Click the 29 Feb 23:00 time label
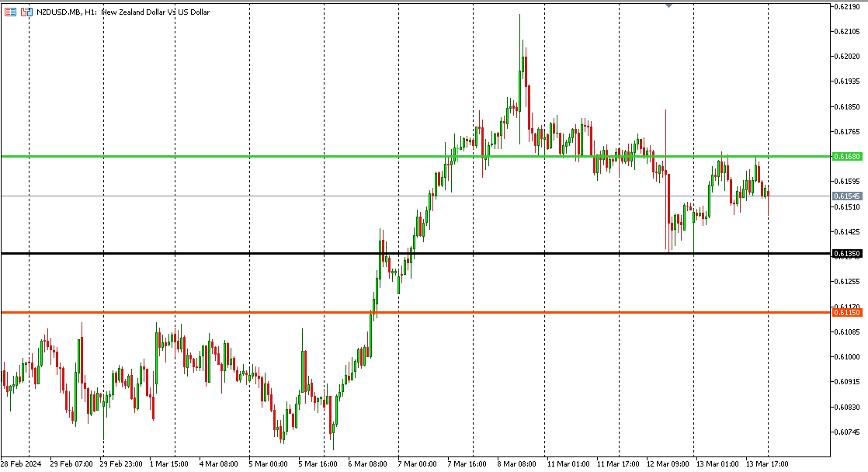Viewport: 868px width, 472px height. click(x=121, y=463)
